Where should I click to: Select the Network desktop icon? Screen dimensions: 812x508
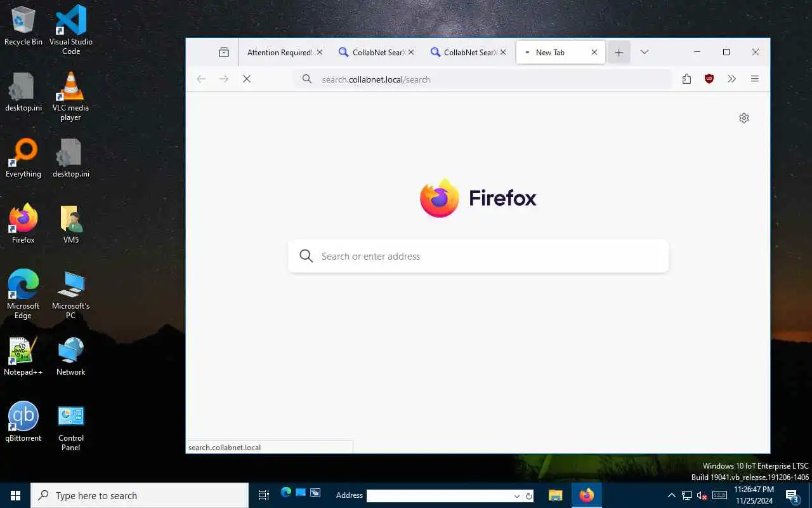pos(71,356)
